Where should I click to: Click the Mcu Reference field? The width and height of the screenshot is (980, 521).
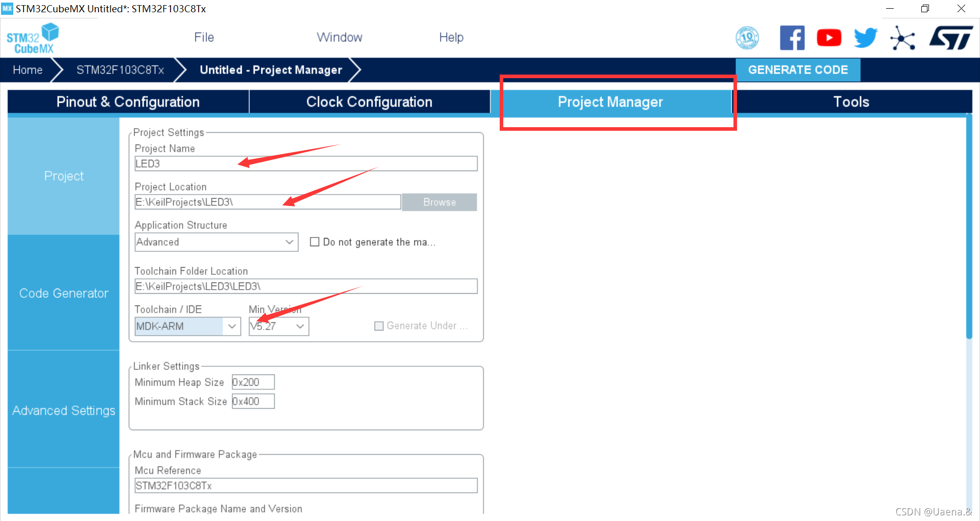click(x=306, y=485)
